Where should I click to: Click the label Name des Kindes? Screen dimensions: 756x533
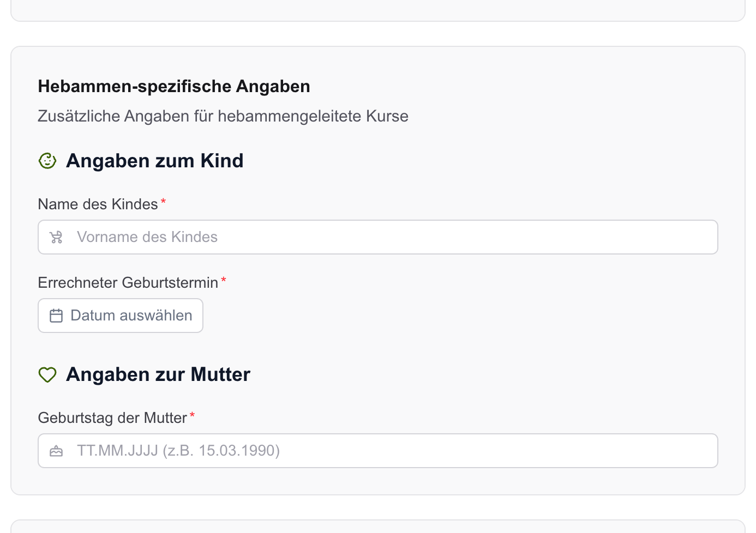(97, 204)
